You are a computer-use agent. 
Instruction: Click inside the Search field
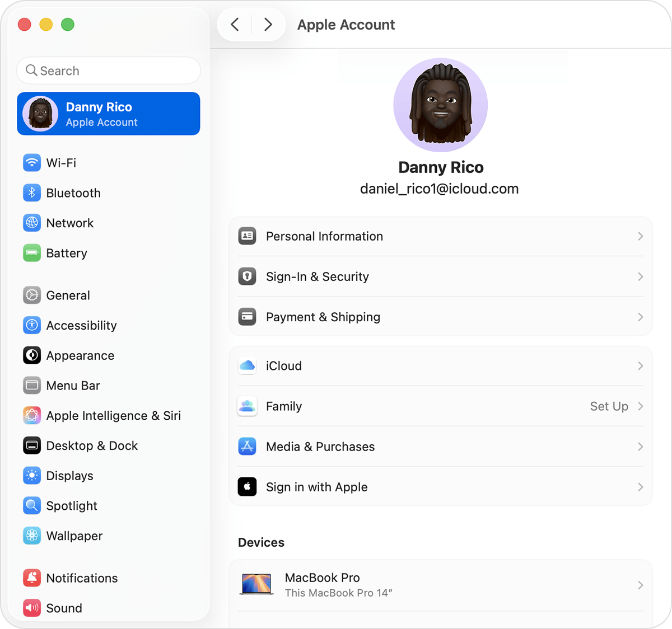[x=108, y=71]
